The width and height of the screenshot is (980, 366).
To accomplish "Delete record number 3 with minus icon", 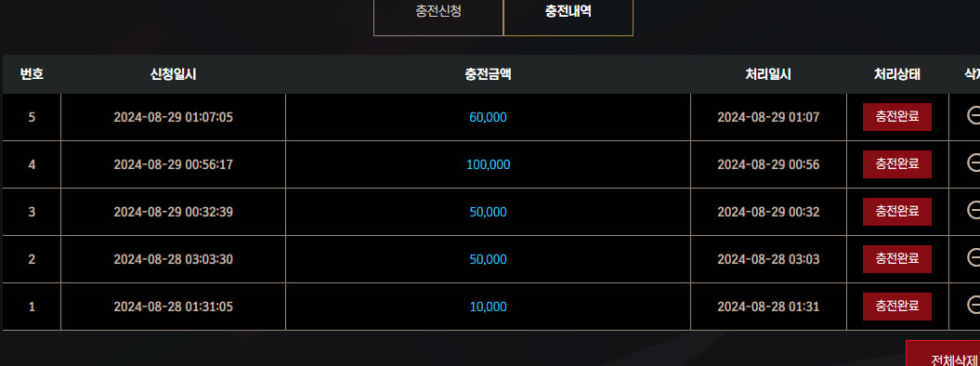I will (973, 210).
